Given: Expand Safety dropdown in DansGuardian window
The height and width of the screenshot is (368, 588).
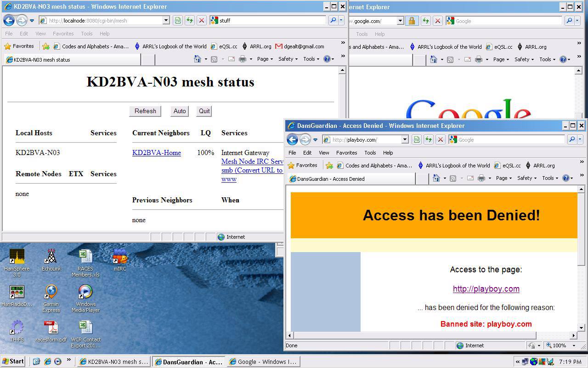Looking at the screenshot, I should coord(527,178).
